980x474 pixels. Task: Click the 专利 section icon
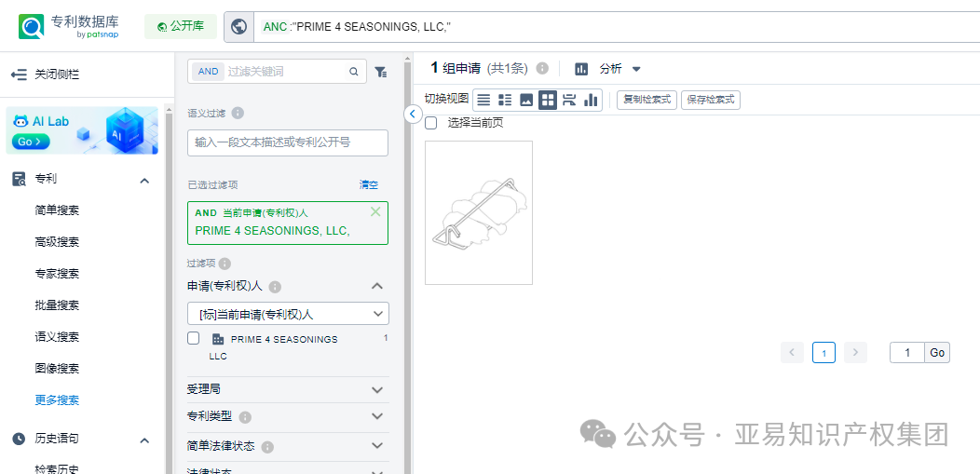(19, 179)
